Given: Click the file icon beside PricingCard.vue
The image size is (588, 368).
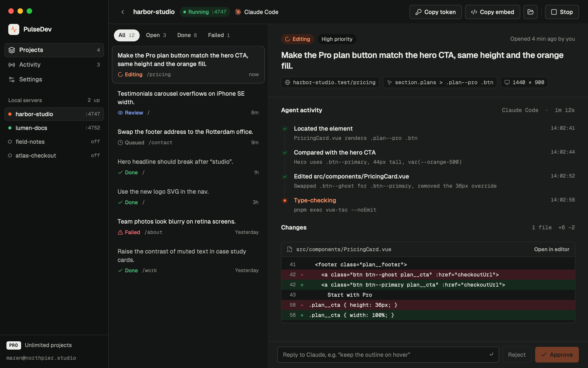Looking at the screenshot, I should (289, 249).
